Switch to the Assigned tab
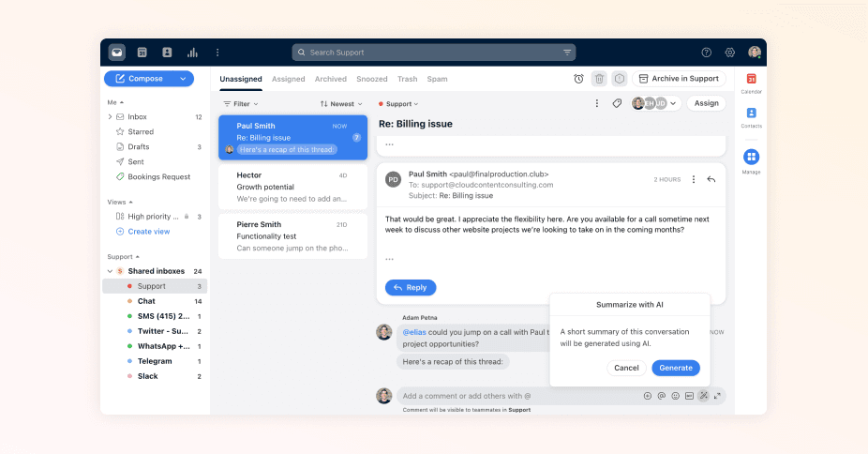868x454 pixels. pyautogui.click(x=289, y=79)
